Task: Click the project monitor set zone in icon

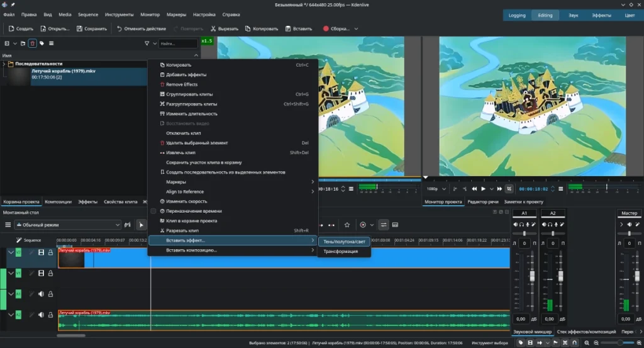Action: click(x=455, y=189)
